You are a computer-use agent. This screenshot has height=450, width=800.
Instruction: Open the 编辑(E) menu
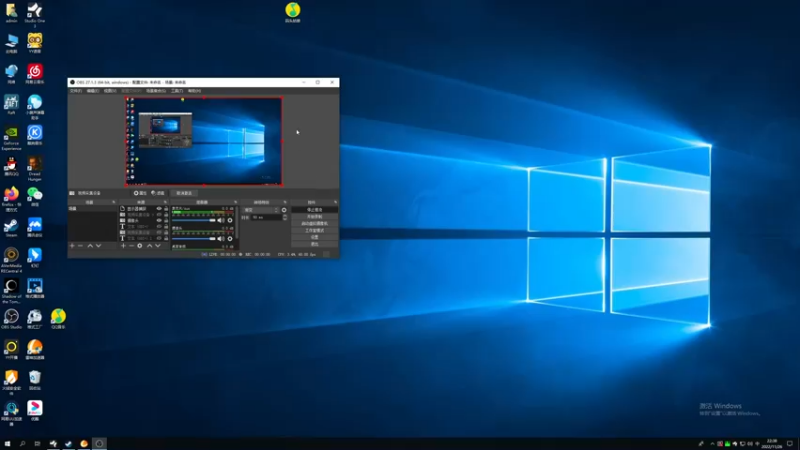click(x=93, y=91)
